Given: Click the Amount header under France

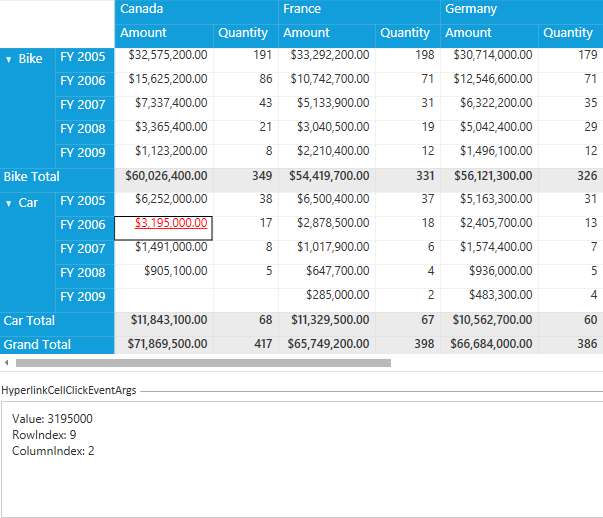Looking at the screenshot, I should (x=327, y=36).
